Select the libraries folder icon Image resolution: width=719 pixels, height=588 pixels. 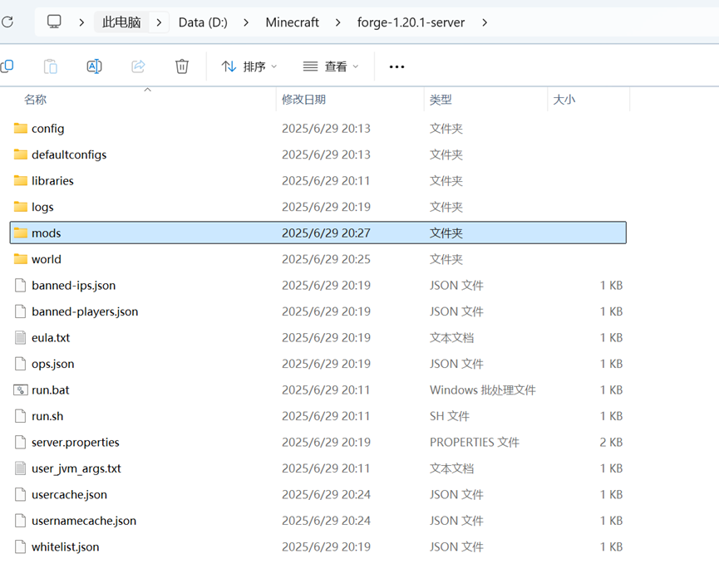pos(21,180)
